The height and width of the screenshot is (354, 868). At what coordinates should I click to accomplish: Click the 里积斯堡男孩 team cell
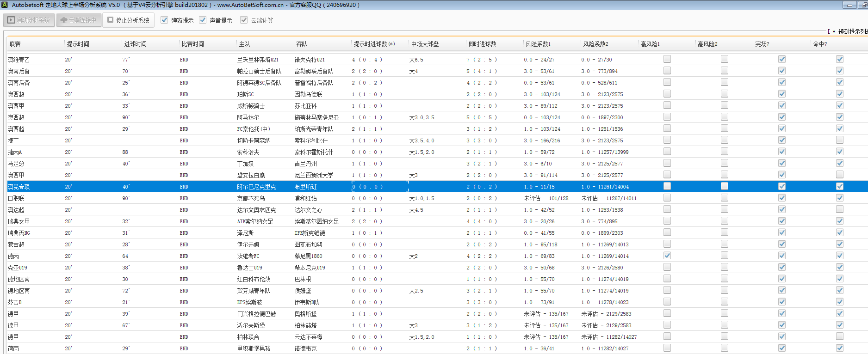(x=254, y=348)
